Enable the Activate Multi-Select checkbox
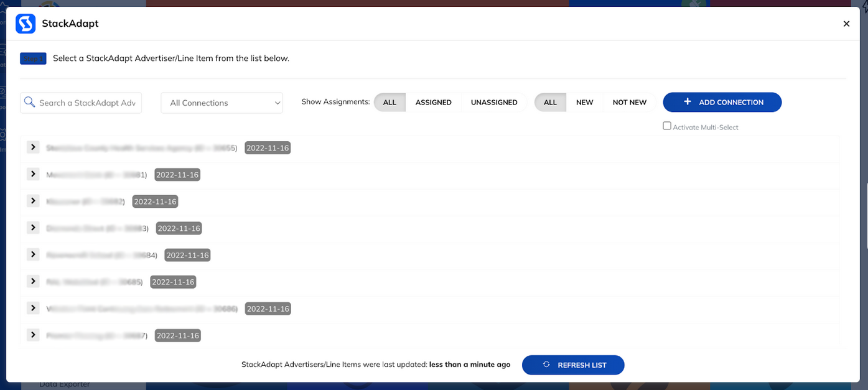The height and width of the screenshot is (390, 868). point(667,126)
